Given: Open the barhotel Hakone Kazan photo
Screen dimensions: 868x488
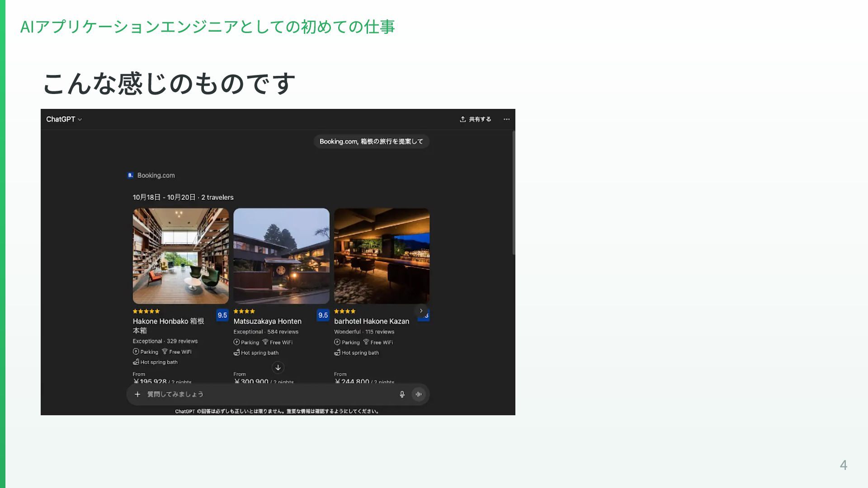Looking at the screenshot, I should (382, 256).
